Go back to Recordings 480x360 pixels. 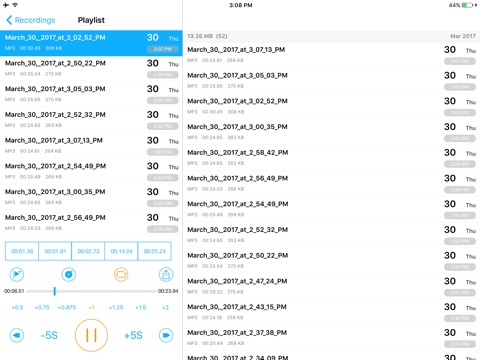click(x=31, y=20)
